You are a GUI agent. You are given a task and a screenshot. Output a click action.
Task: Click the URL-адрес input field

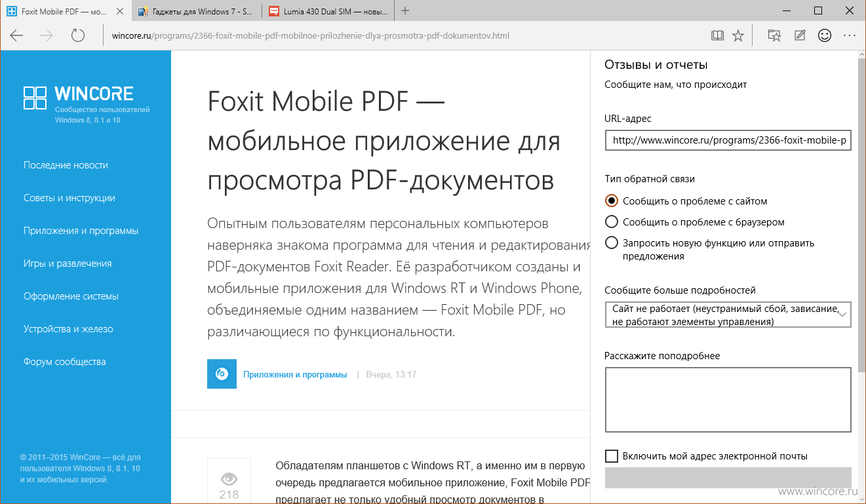(x=728, y=140)
